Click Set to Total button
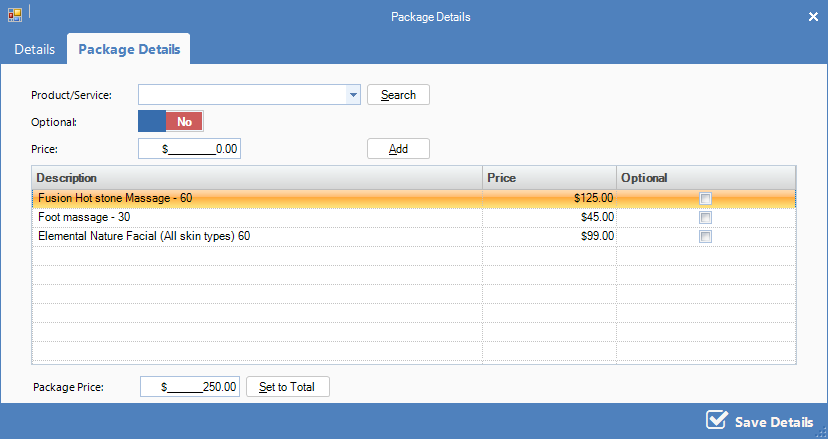 click(x=287, y=387)
